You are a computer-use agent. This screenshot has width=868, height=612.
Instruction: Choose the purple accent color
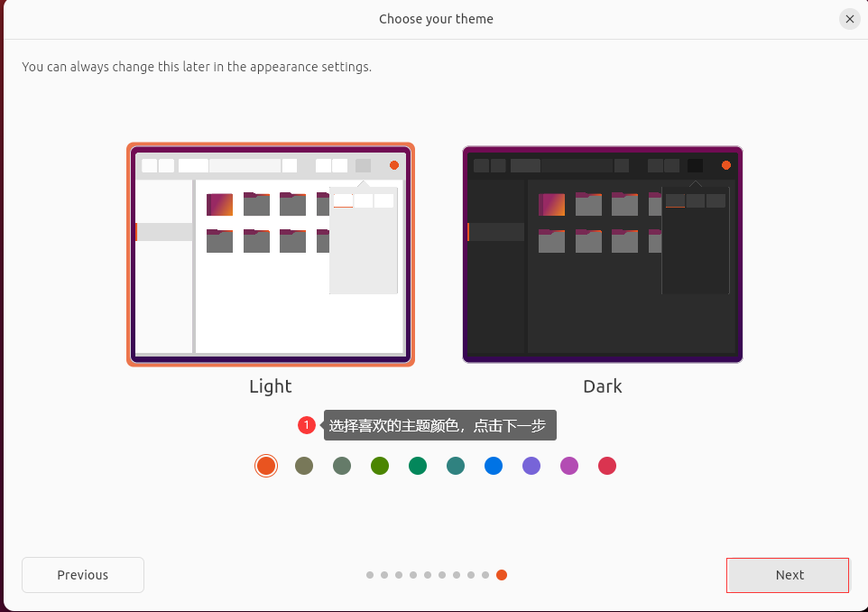[531, 466]
